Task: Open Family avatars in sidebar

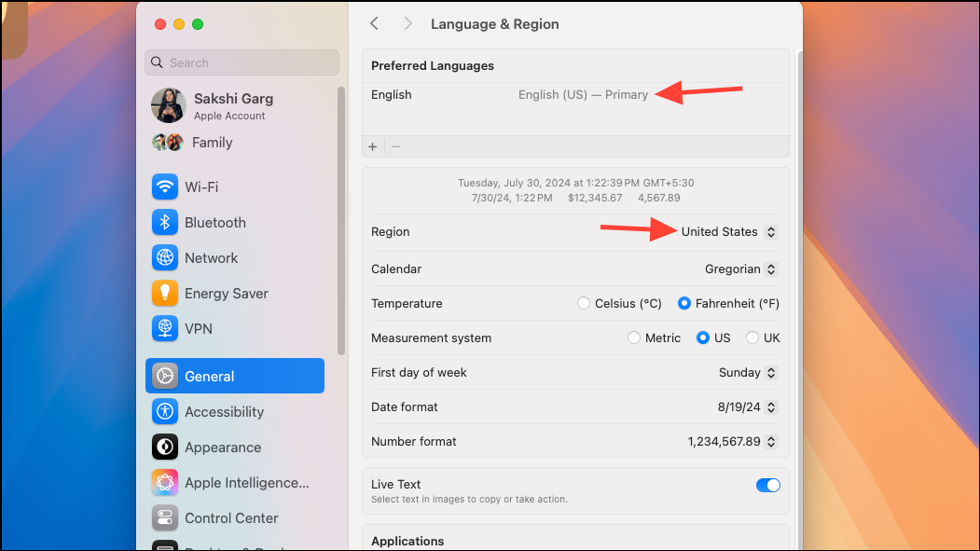Action: [168, 143]
